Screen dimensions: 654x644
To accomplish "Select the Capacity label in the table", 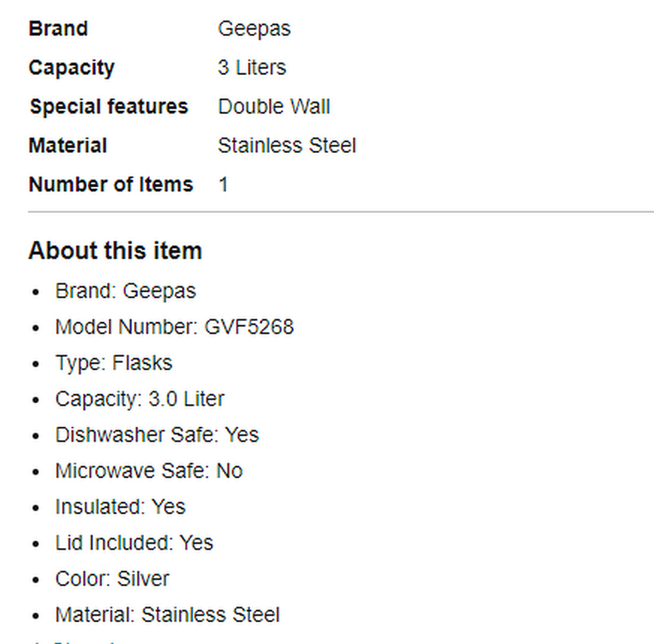I will (x=72, y=68).
